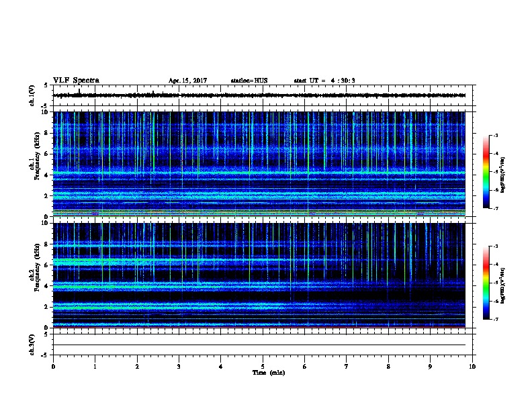Screen dimensions: 532x411
Task: Select the ch.2 color bar log(PSD) label
Action: point(503,285)
